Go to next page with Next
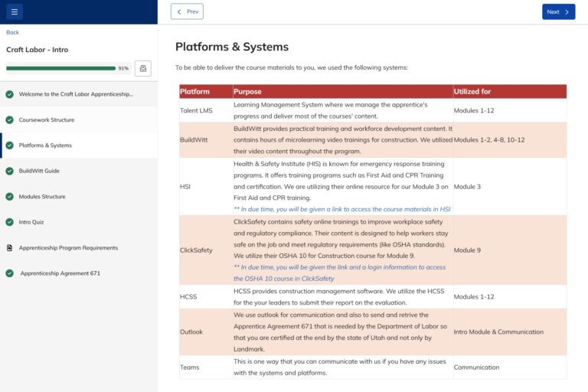 click(558, 12)
